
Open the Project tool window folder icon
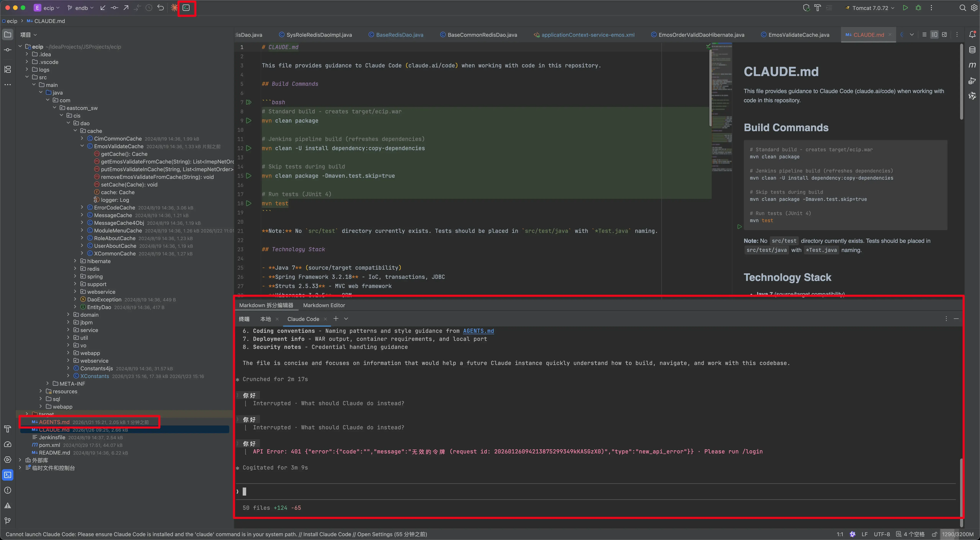[8, 35]
